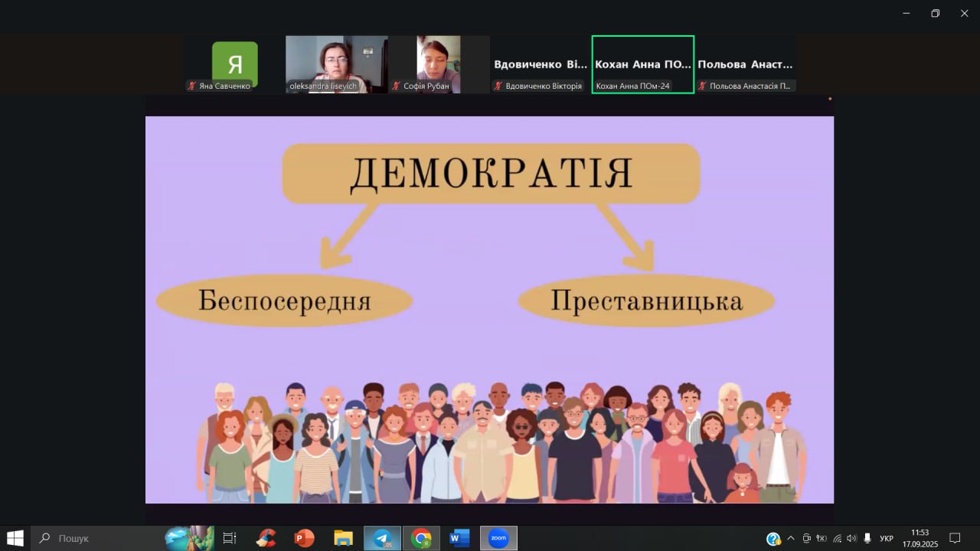Screen dimensions: 980x551
Task: Launch PowerPoint from the taskbar
Action: [304, 538]
